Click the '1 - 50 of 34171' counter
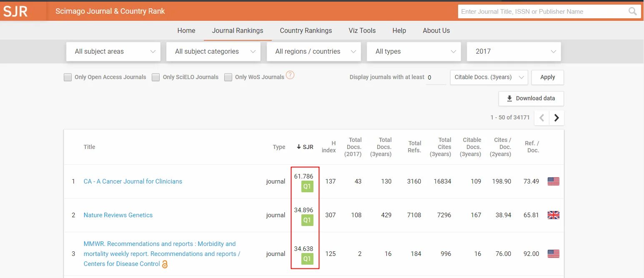The height and width of the screenshot is (278, 644). click(x=510, y=117)
